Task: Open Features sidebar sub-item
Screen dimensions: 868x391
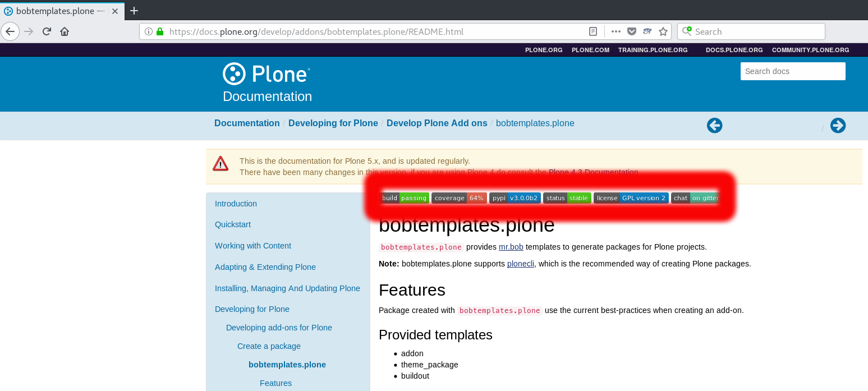Action: [x=275, y=383]
